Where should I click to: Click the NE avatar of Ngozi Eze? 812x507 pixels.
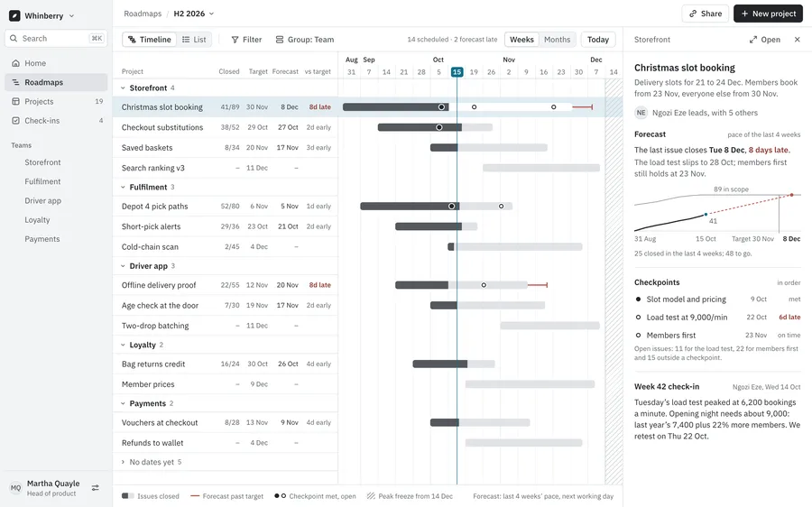(641, 113)
